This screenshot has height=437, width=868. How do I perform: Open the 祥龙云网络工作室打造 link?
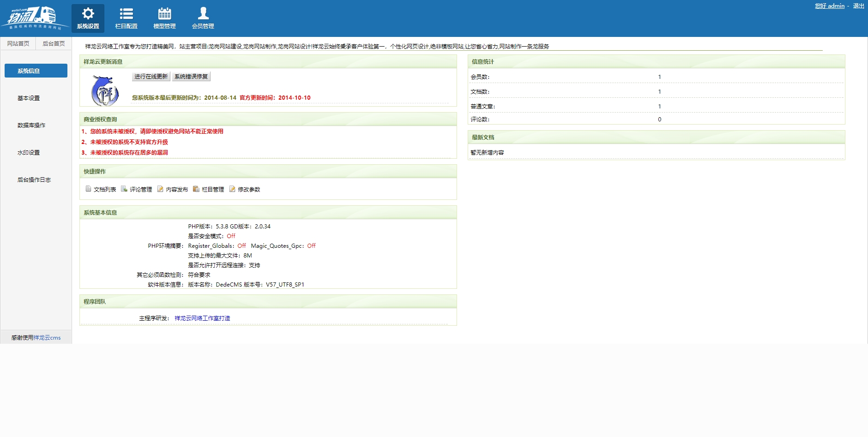tap(202, 318)
